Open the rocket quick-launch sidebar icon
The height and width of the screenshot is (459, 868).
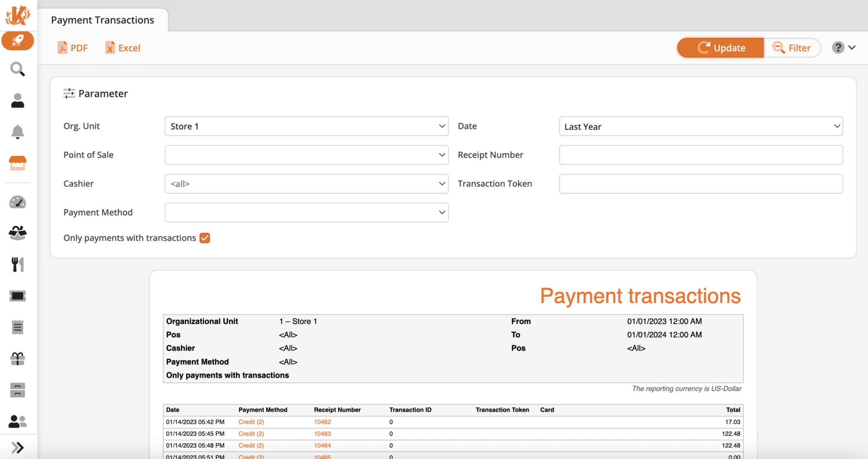coord(18,41)
